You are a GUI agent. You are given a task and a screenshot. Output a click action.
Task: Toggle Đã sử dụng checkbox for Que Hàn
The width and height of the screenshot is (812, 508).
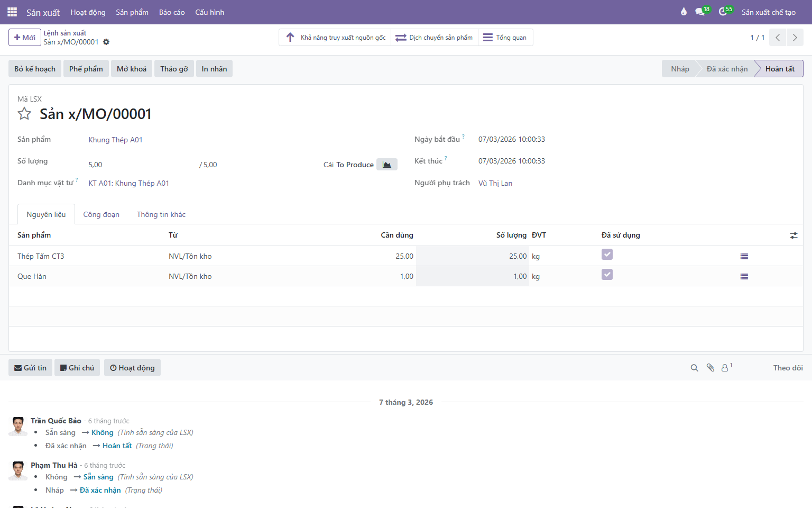click(x=607, y=275)
